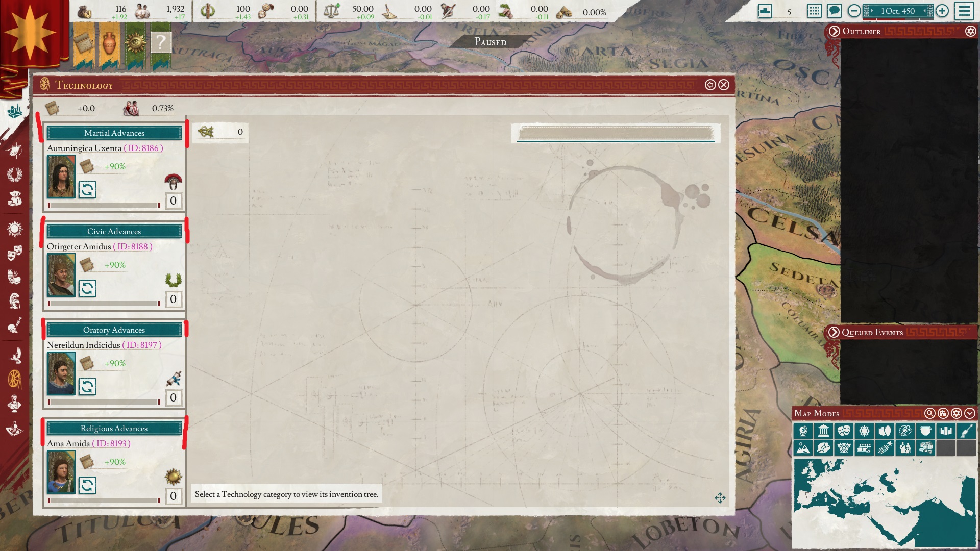Toggle the terrain mountains map mode
This screenshot has width=980, height=551.
point(803,448)
